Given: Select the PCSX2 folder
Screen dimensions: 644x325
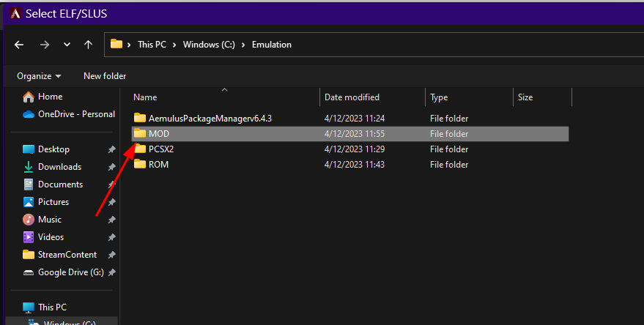Looking at the screenshot, I should click(161, 149).
